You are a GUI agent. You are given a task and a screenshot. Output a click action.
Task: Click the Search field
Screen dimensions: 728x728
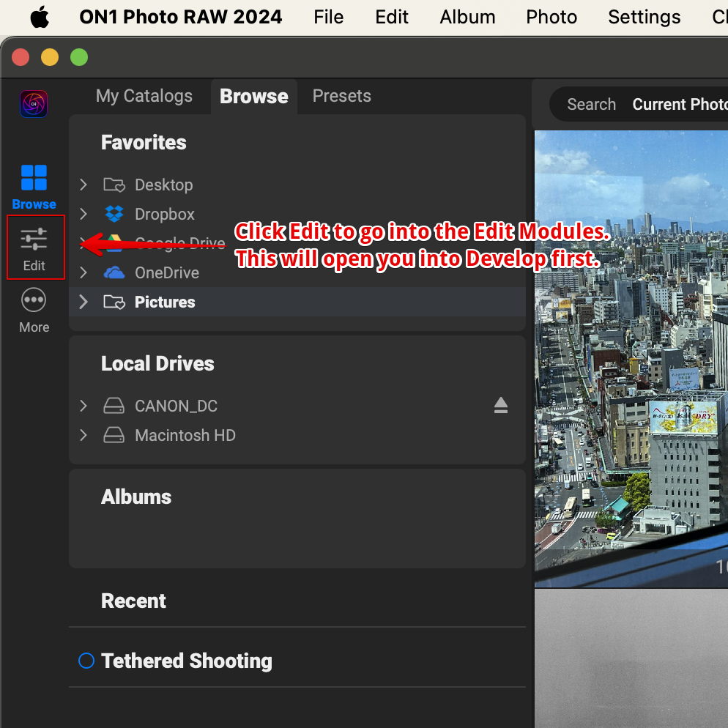592,105
